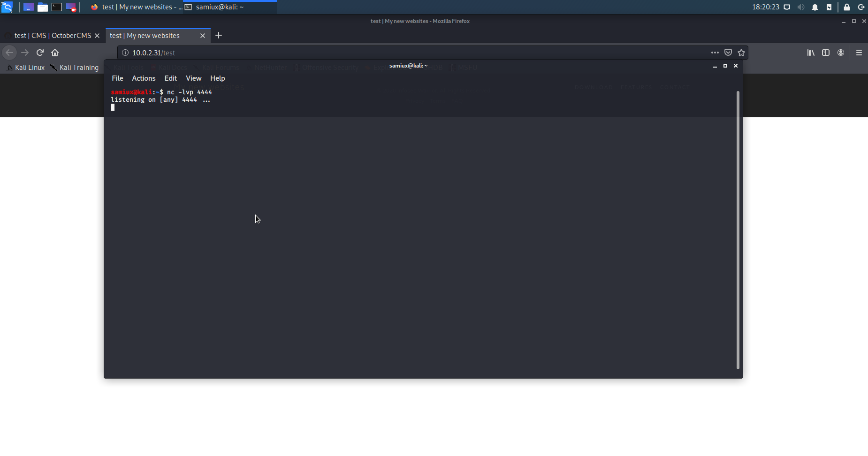Click the terminal vertical scrollbar
Image resolution: width=868 pixels, height=456 pixels.
(x=738, y=230)
